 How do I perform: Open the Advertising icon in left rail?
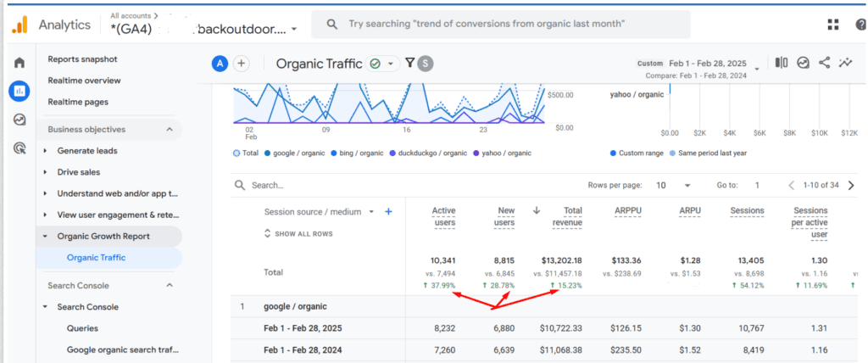point(19,148)
